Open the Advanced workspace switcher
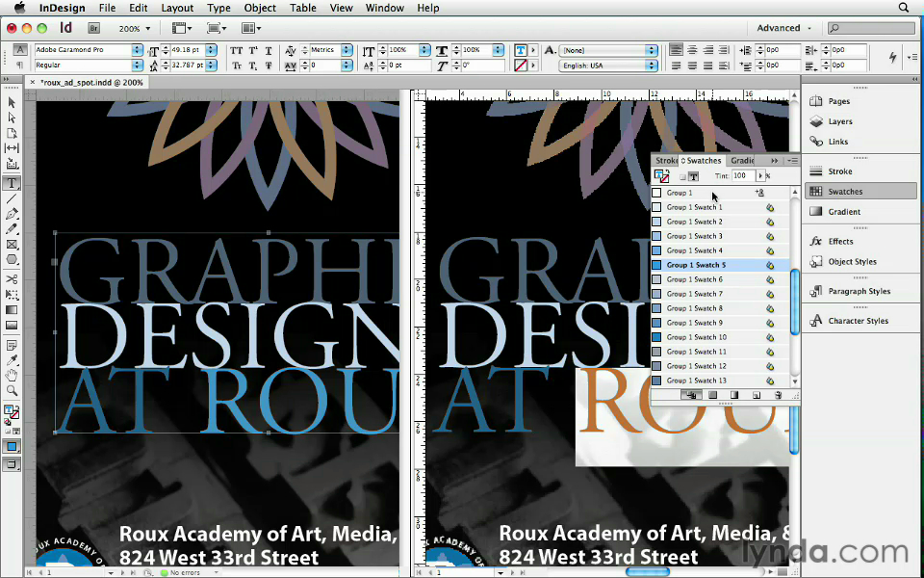 [x=783, y=28]
